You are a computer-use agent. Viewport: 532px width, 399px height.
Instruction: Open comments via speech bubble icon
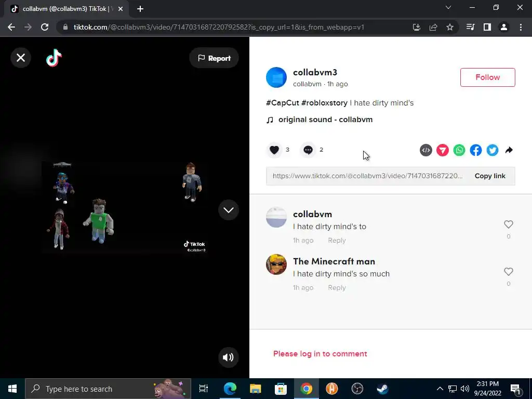pos(308,150)
